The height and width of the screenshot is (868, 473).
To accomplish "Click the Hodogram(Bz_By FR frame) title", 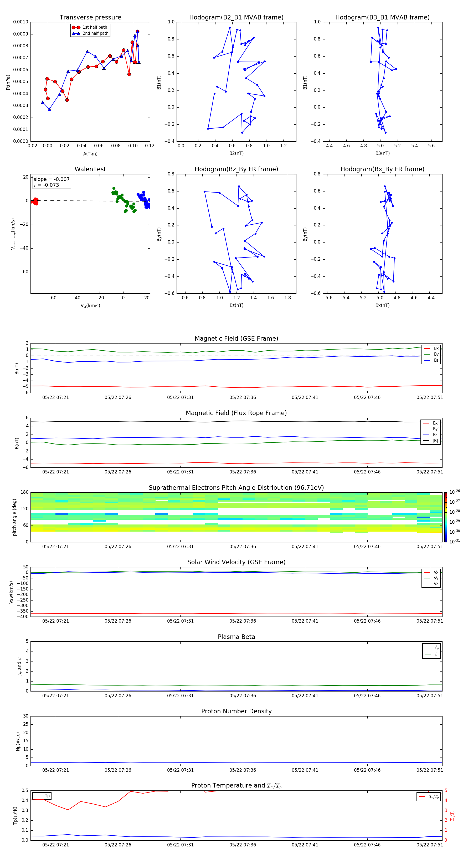I will click(236, 169).
